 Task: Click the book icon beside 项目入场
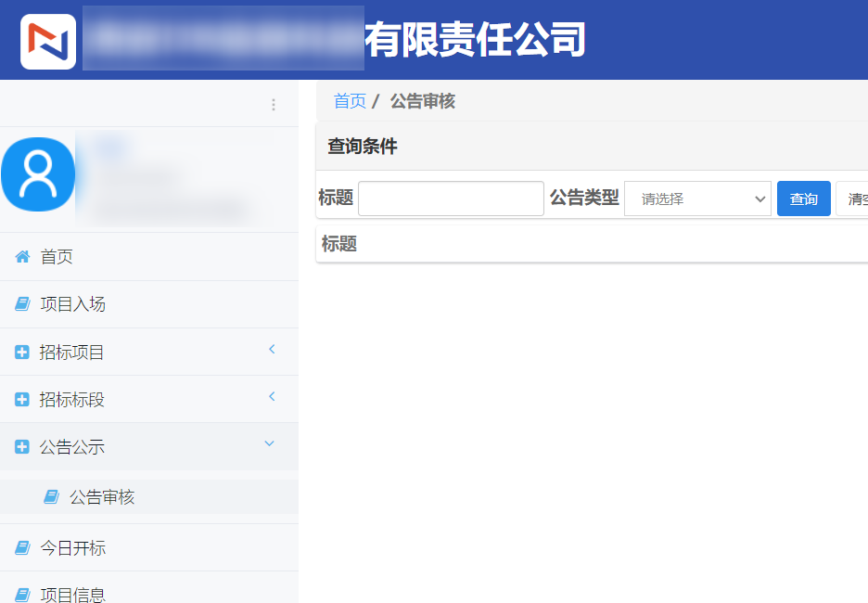point(22,304)
